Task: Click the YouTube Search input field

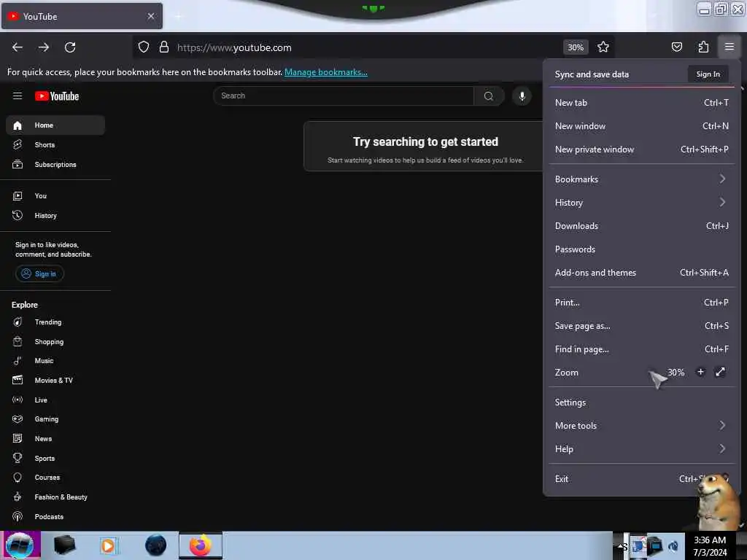Action: 344,96
